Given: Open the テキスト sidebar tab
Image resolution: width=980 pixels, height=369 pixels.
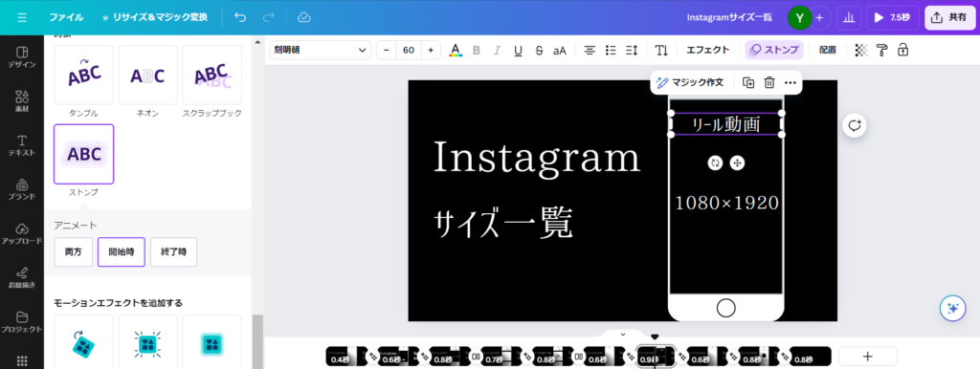Looking at the screenshot, I should 22,145.
